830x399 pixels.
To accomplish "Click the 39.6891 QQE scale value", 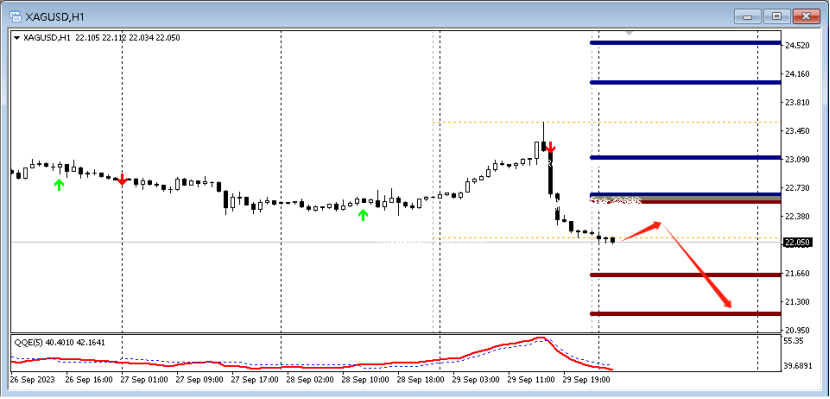I will click(x=799, y=366).
